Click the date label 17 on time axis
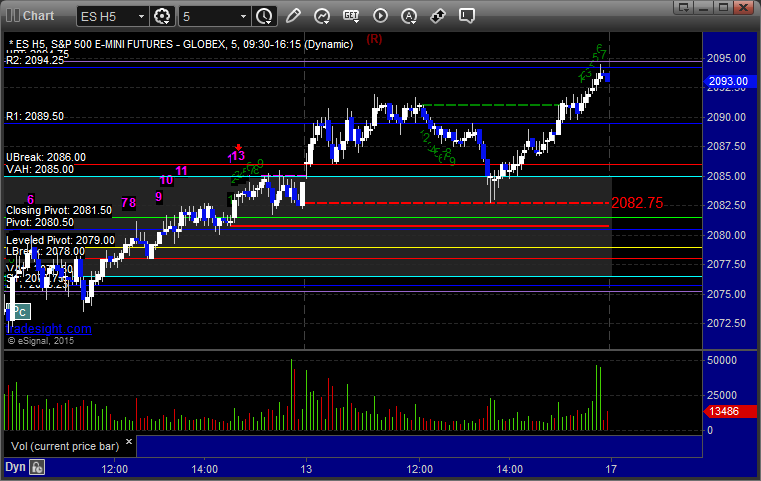Image resolution: width=761 pixels, height=481 pixels. pyautogui.click(x=611, y=469)
